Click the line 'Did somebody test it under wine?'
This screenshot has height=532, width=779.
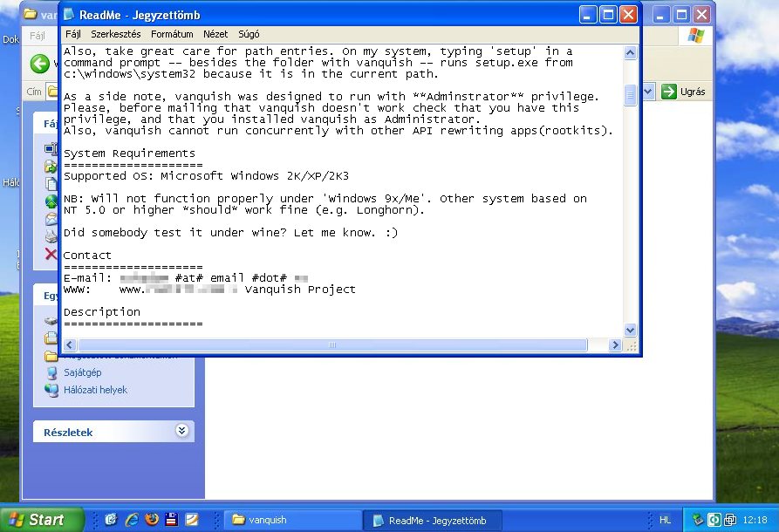pos(230,233)
